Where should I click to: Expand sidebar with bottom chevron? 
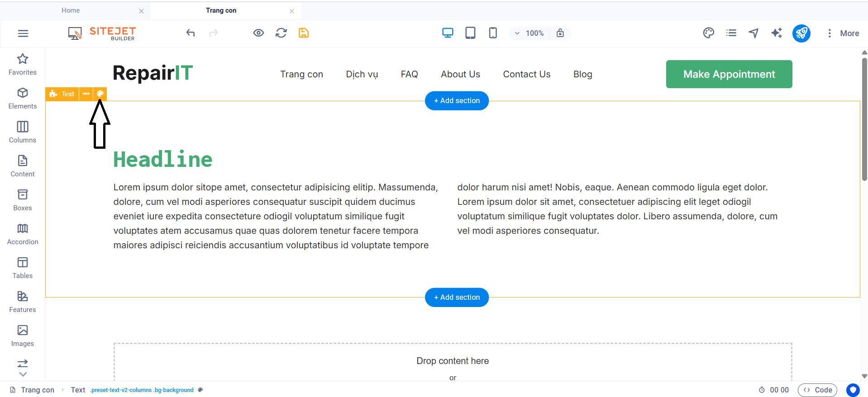point(23,374)
